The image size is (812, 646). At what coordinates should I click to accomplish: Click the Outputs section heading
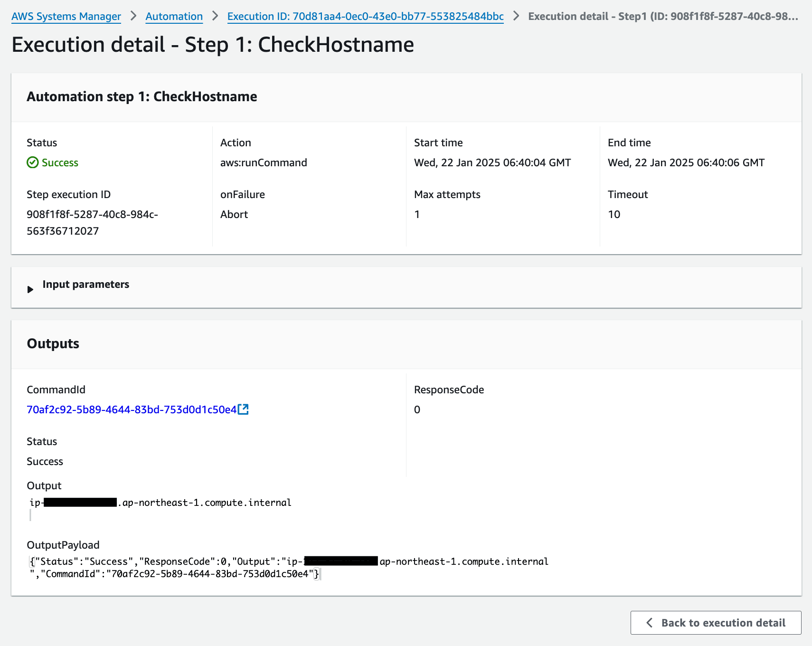point(53,343)
